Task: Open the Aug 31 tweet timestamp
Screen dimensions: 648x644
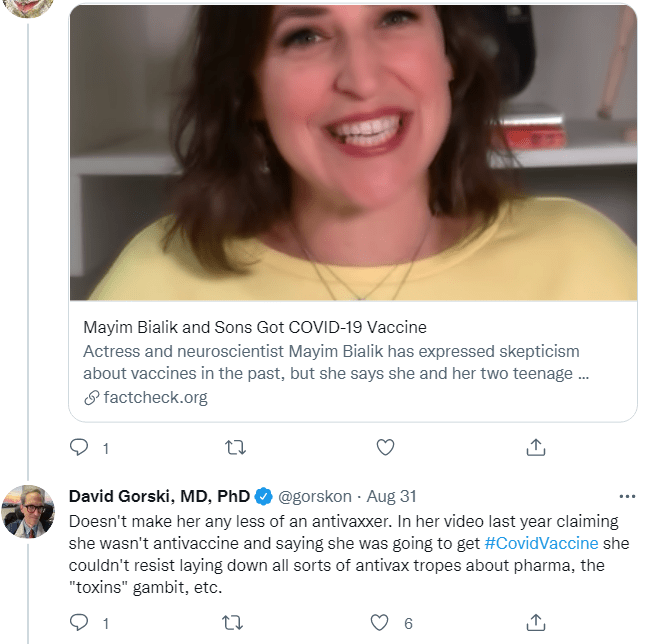Action: click(x=392, y=496)
